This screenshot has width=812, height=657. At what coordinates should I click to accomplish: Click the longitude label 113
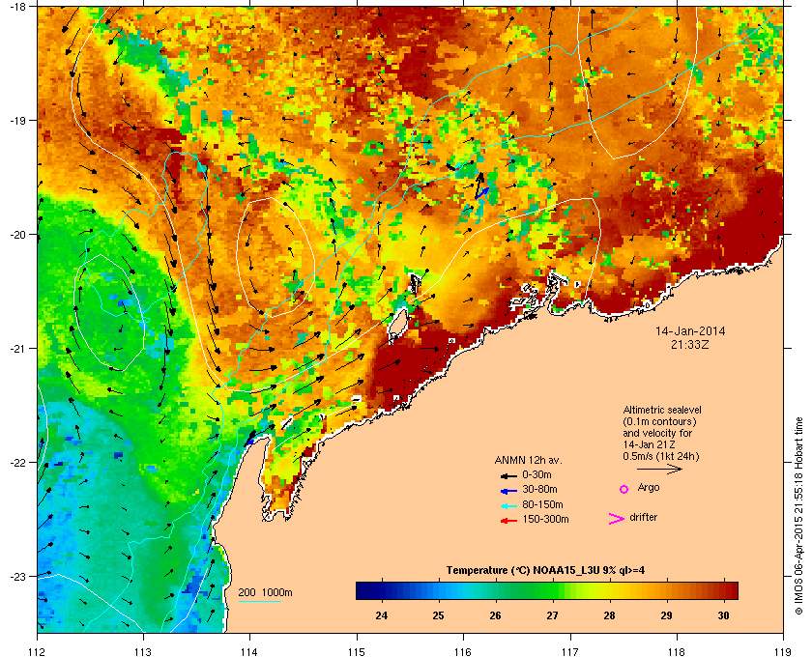pyautogui.click(x=143, y=651)
